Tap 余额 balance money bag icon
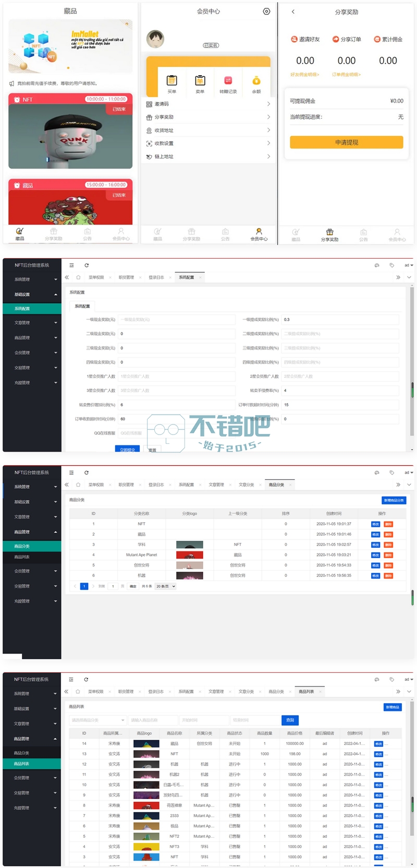Image resolution: width=417 pixels, height=868 pixels. [256, 81]
